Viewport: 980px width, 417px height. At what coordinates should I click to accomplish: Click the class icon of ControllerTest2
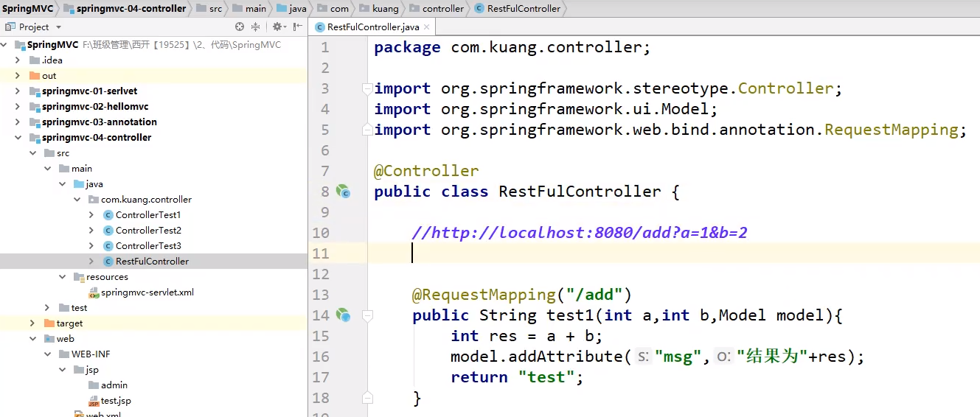pos(108,231)
